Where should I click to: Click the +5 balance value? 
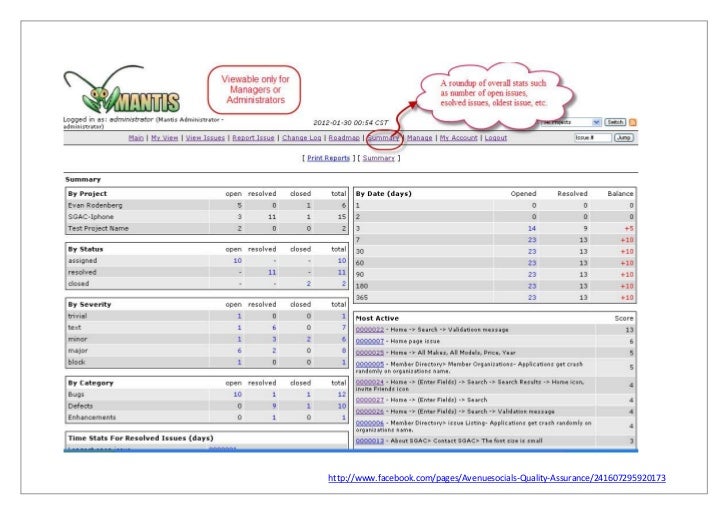[629, 228]
